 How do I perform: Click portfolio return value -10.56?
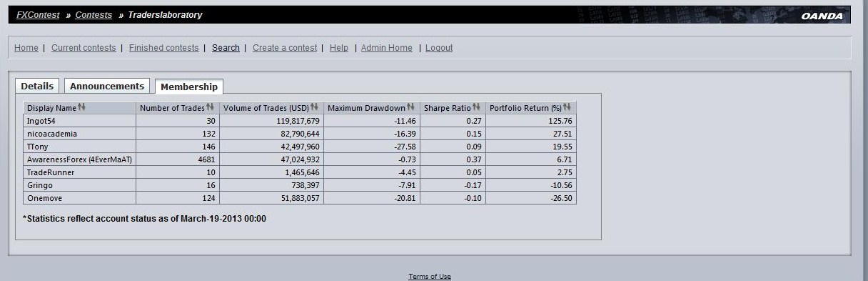click(560, 185)
